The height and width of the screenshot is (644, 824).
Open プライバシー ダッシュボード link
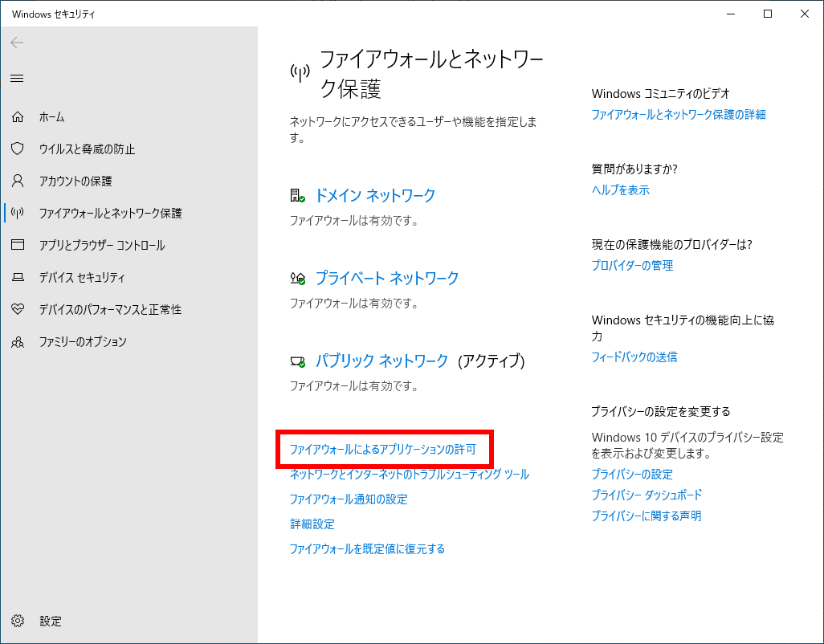[647, 495]
